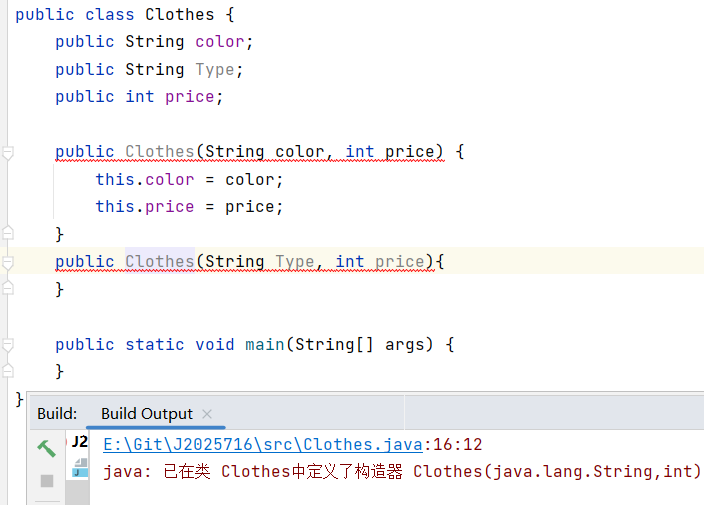Screen dimensions: 704x505
Task: Collapse the first Clothes constructor fold marker
Action: 8,153
